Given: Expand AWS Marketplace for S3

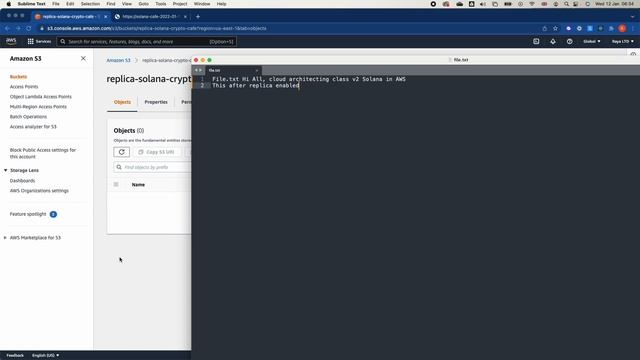Looking at the screenshot, I should (x=5, y=238).
